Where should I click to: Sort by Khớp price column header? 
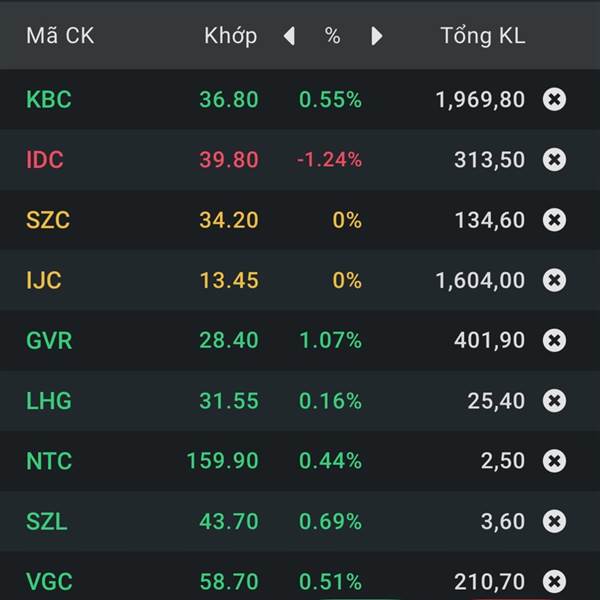(230, 36)
